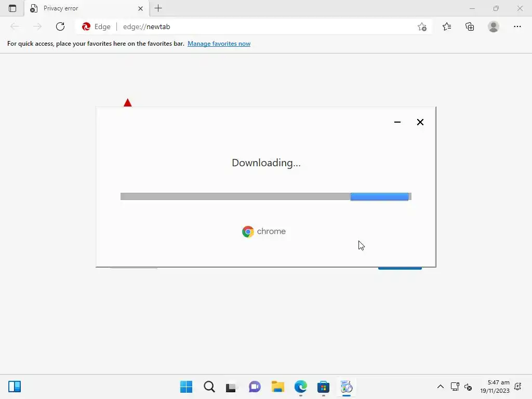Select the Privacy error tab
532x399 pixels.
[x=87, y=8]
